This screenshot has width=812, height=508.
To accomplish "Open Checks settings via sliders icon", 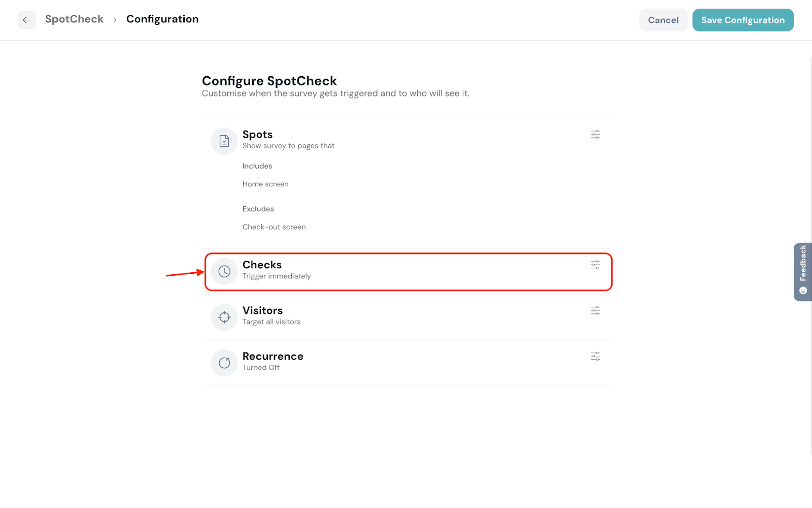I will point(595,265).
